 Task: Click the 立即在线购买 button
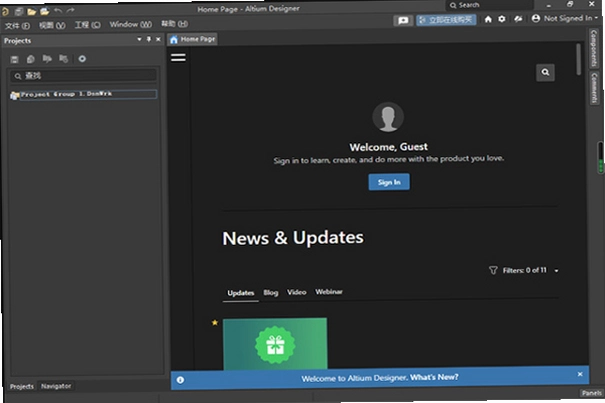[x=446, y=20]
